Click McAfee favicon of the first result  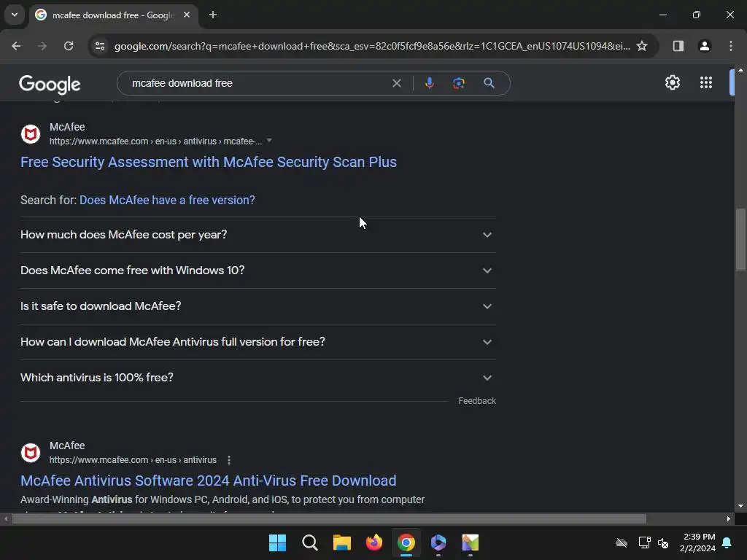[31, 134]
